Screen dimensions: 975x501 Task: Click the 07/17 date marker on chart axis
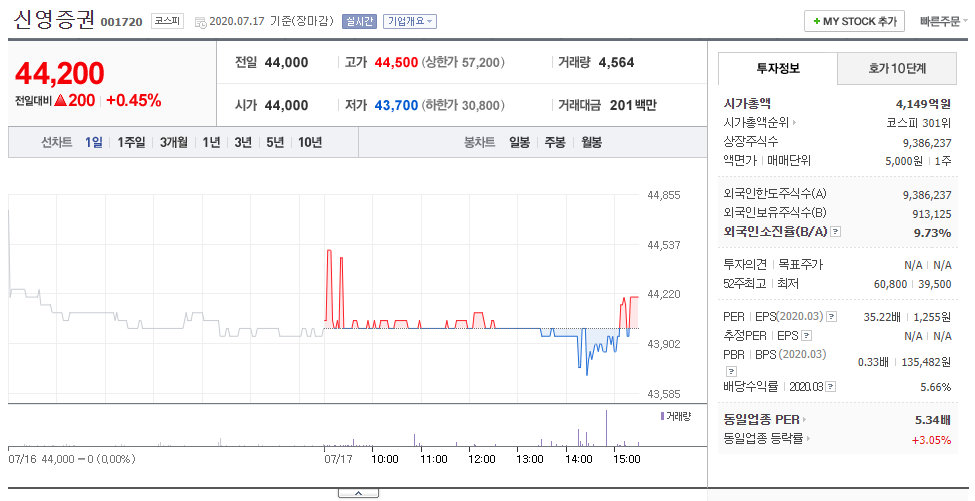point(338,459)
